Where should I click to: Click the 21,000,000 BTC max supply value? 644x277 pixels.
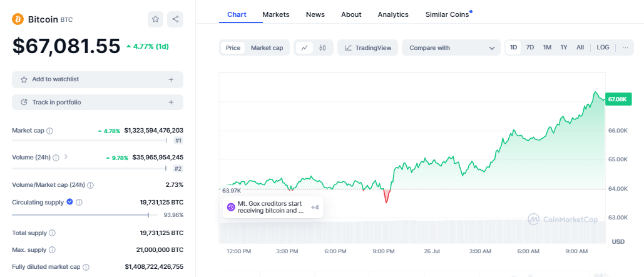(x=160, y=249)
